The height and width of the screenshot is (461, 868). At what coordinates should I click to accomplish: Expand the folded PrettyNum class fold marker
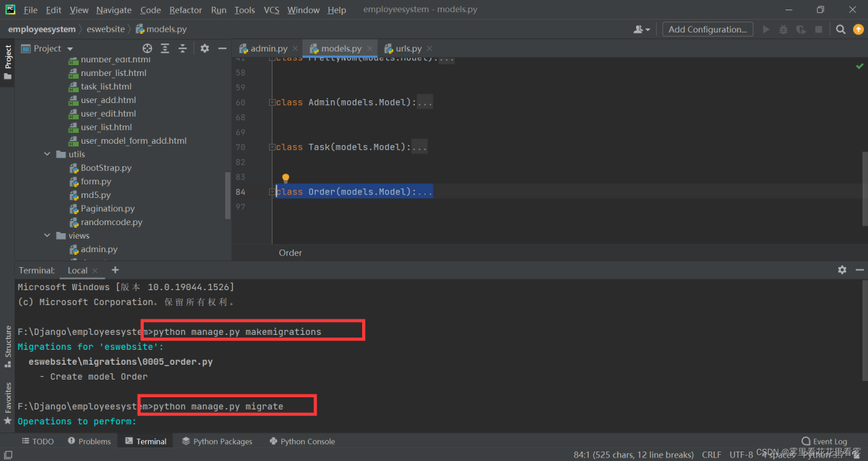(x=272, y=59)
